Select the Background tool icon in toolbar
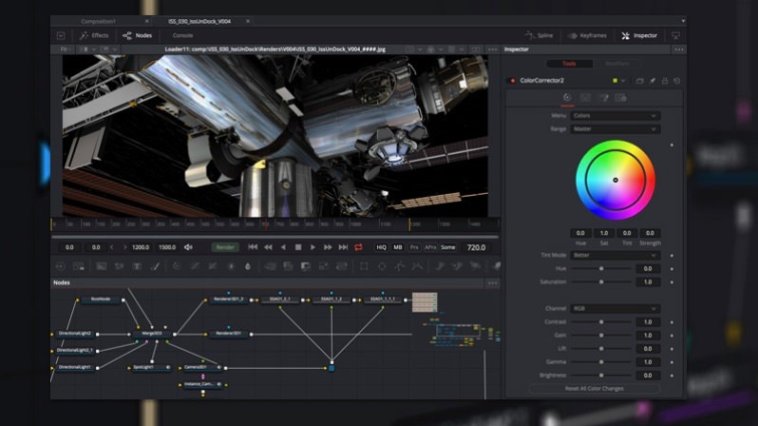The image size is (758, 426). 101,266
